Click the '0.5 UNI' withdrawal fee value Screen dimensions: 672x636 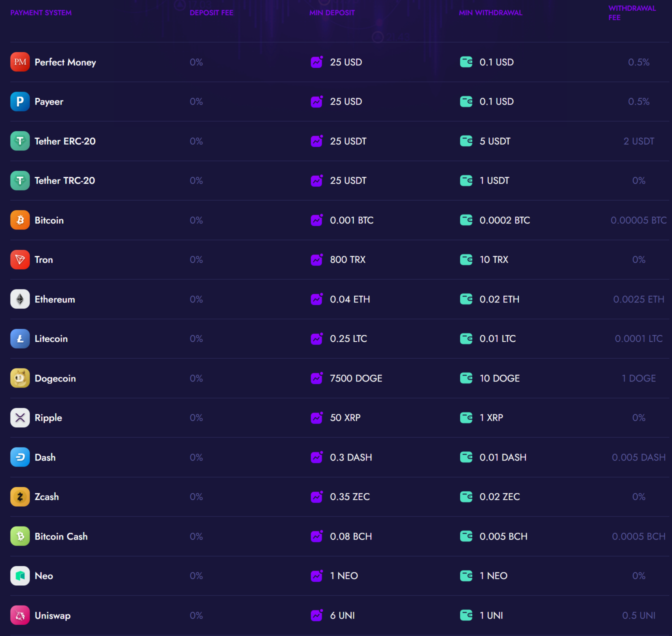639,615
